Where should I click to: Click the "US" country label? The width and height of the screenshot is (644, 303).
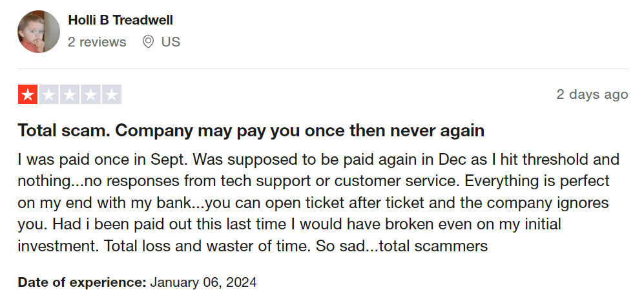(x=171, y=42)
